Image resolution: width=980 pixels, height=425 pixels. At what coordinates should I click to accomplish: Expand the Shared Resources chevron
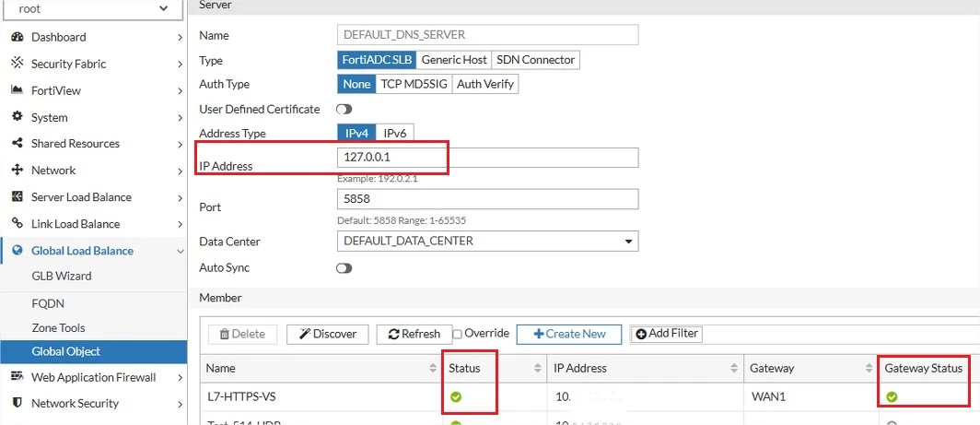pyautogui.click(x=180, y=144)
